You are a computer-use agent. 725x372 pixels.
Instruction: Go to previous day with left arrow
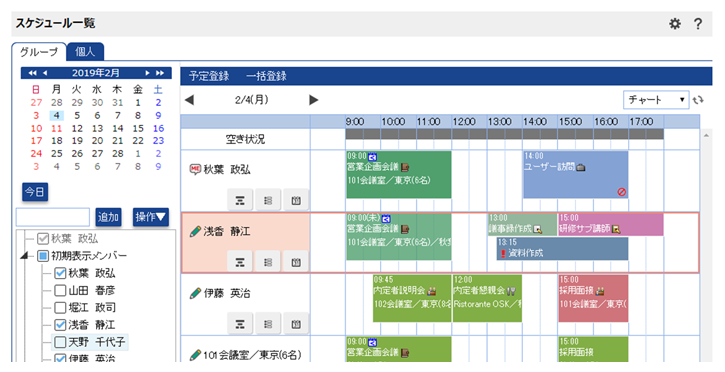[x=189, y=100]
